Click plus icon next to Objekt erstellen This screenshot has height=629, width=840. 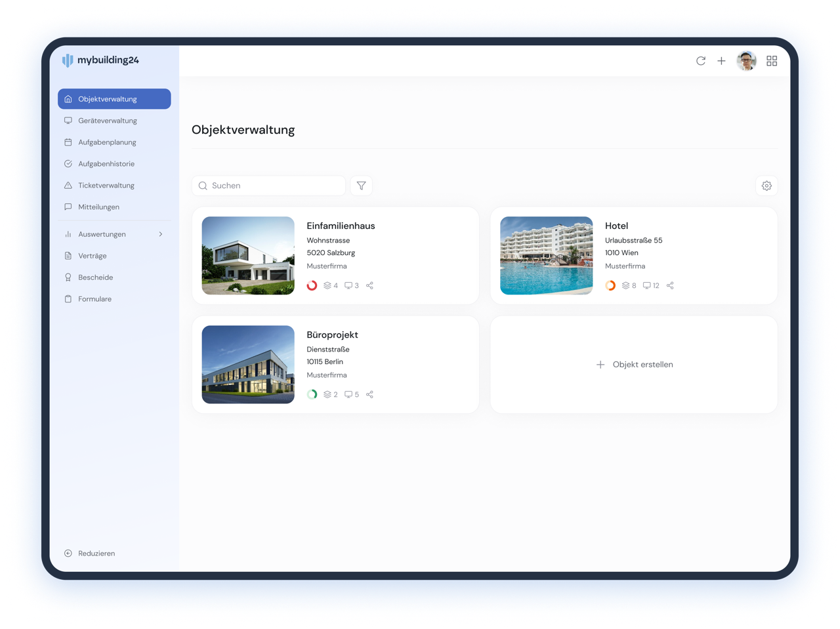tap(600, 365)
